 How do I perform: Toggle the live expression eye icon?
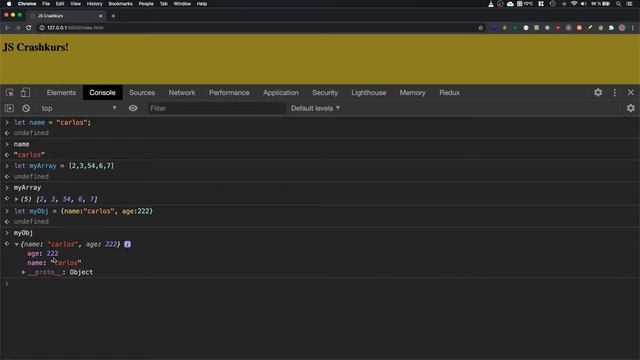click(x=133, y=108)
